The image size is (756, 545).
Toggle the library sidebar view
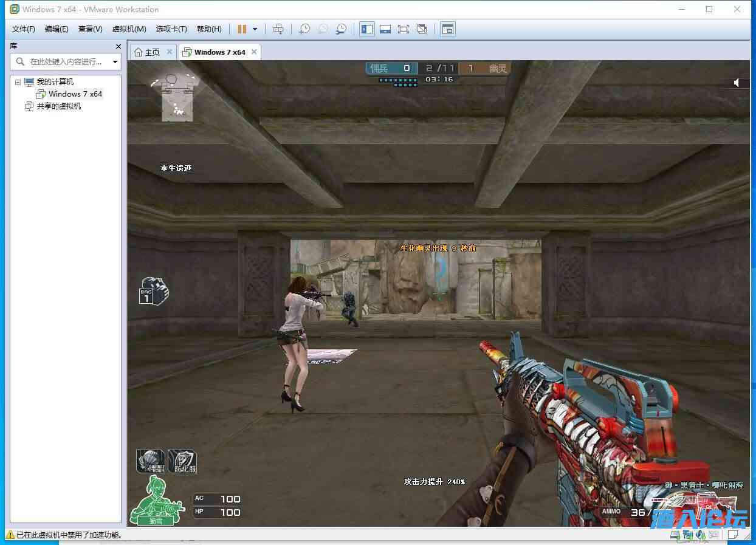(366, 29)
